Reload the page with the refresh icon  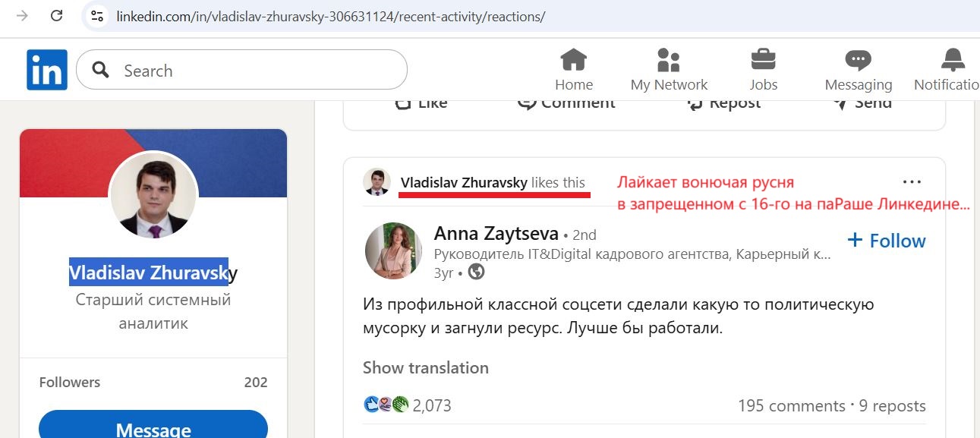point(56,15)
